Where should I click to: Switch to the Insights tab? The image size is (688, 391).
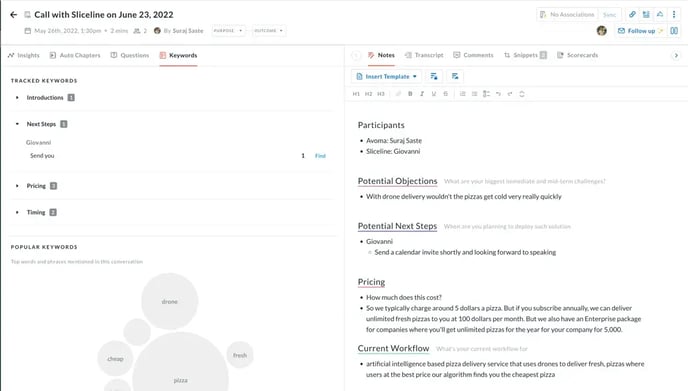pyautogui.click(x=24, y=55)
